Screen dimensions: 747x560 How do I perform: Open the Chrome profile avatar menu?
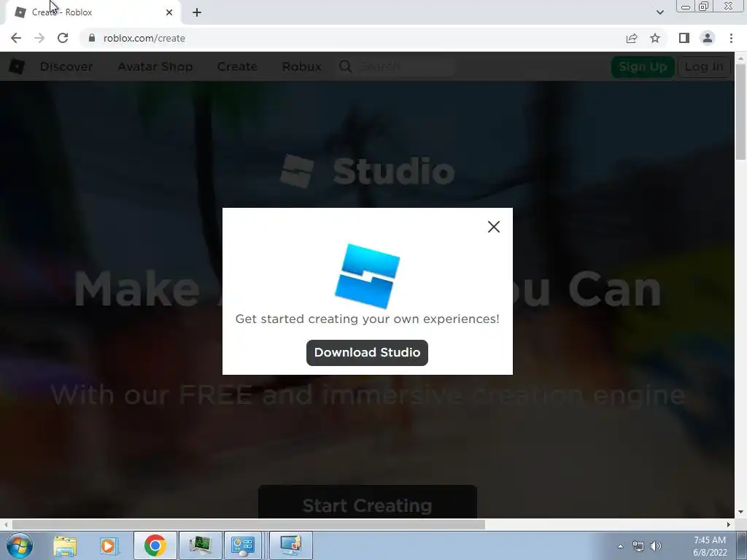coord(708,38)
